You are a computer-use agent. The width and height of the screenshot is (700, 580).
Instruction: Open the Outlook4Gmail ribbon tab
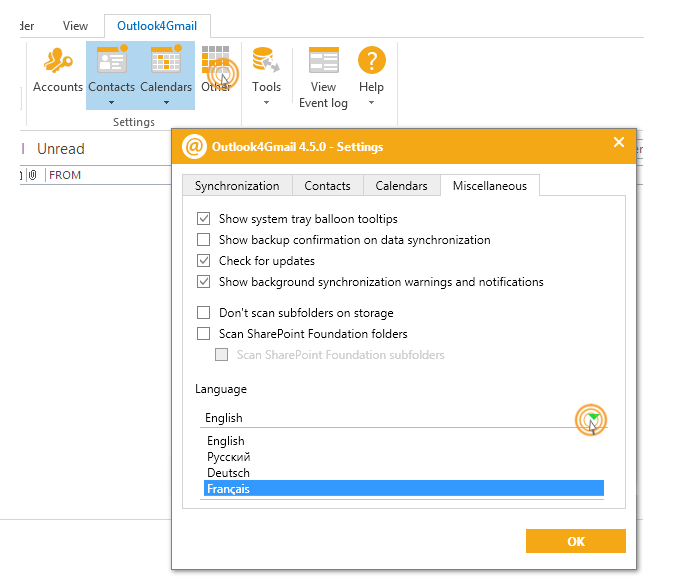[157, 26]
